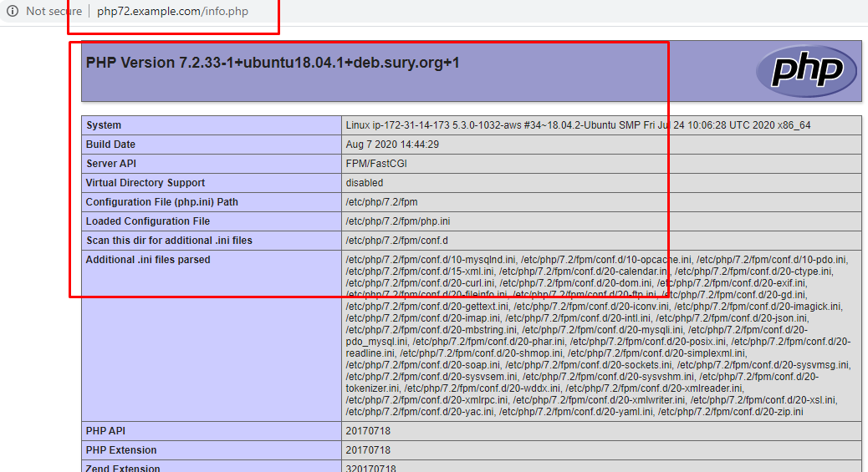Click the PHP logo in header
This screenshot has height=472, width=868.
click(807, 71)
